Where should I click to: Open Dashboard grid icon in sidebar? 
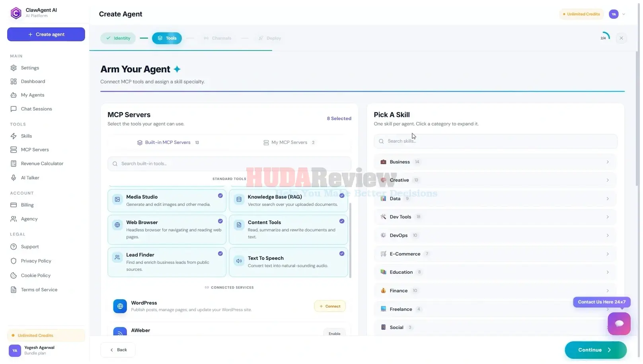point(14,81)
